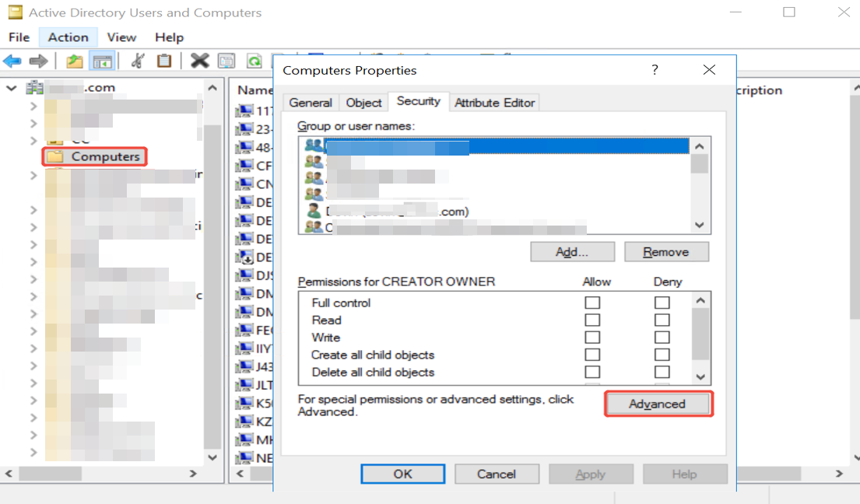The height and width of the screenshot is (504, 860).
Task: Collapse the domain root node in tree
Action: (x=12, y=88)
